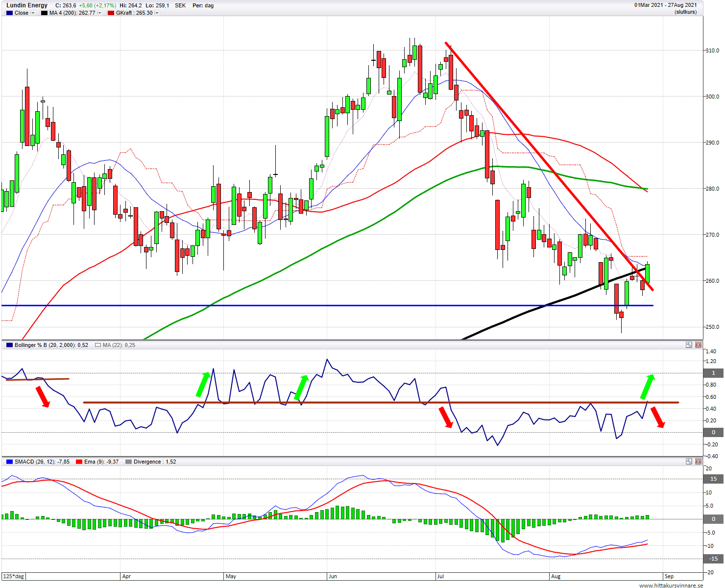
Task: Click the +5,60 (+2,17%) change value
Action: (97, 5)
